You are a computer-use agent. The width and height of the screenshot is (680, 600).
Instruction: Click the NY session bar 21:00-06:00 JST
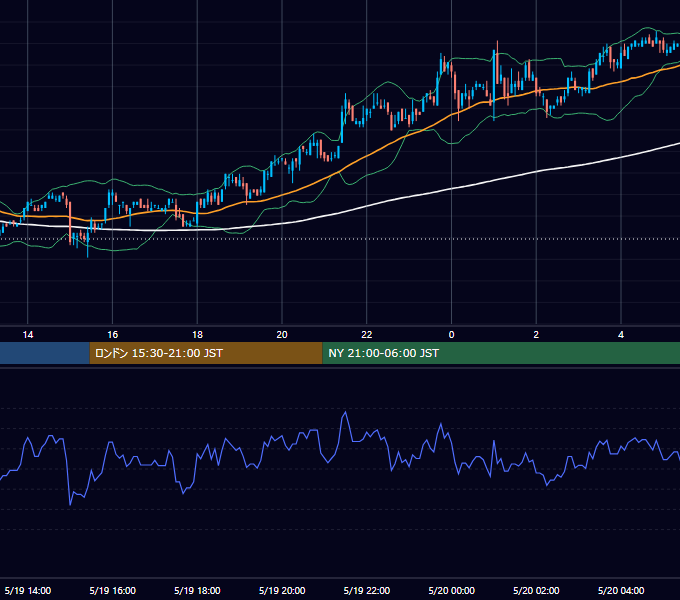tap(501, 353)
